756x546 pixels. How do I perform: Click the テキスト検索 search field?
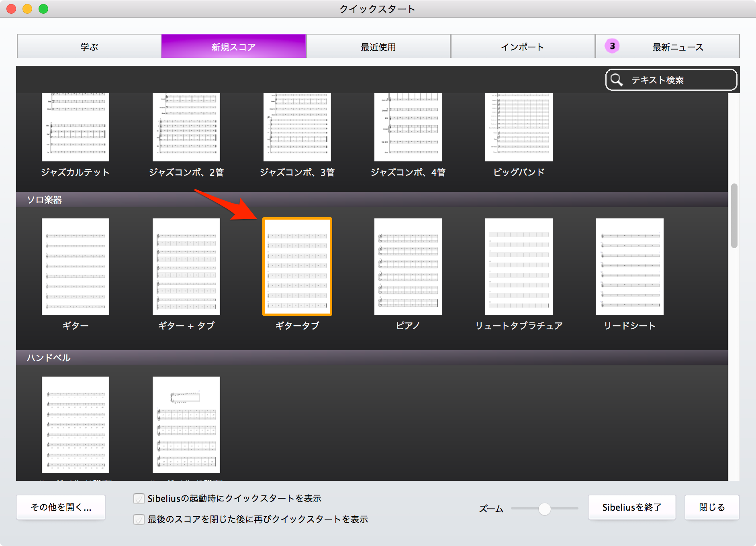pyautogui.click(x=671, y=80)
